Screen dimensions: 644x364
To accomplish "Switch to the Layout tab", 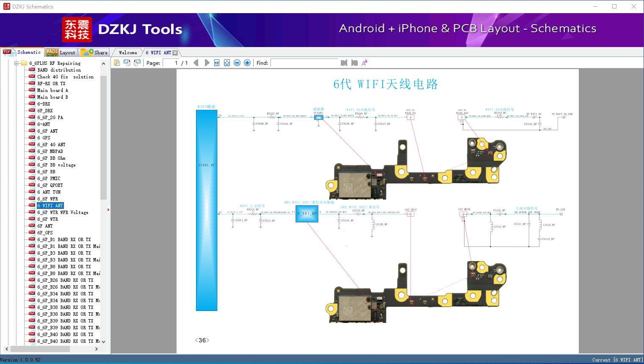I will click(x=61, y=53).
